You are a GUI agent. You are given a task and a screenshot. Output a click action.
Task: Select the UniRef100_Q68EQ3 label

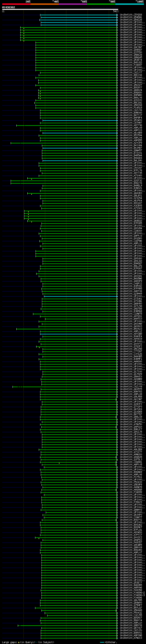pos(131,221)
